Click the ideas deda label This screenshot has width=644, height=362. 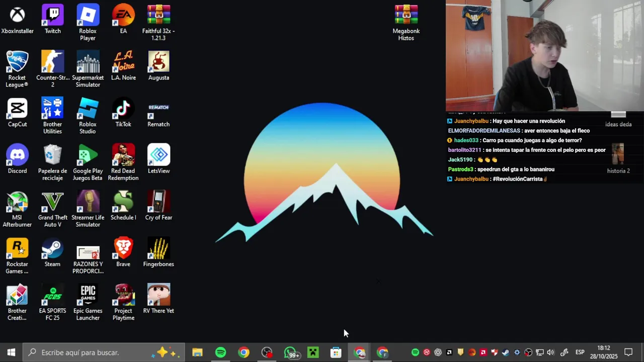click(618, 124)
